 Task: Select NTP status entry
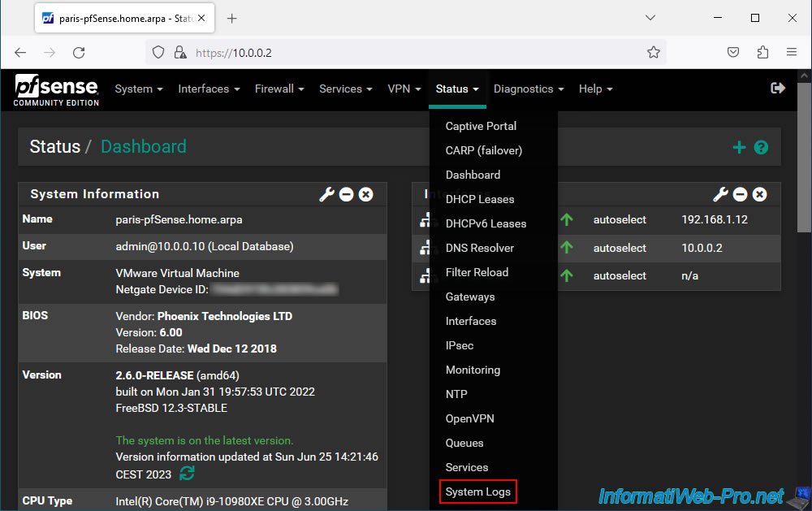tap(456, 394)
